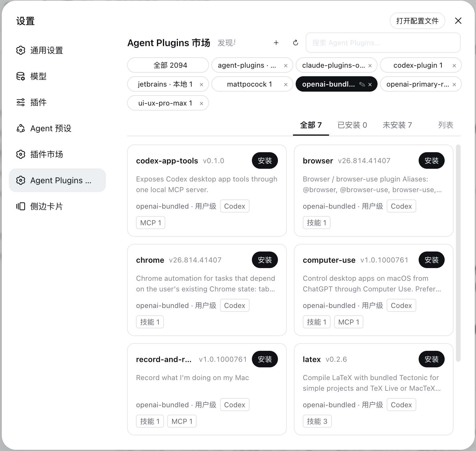
Task: Click the gear icon beside Agent Plugins
Action: (21, 180)
